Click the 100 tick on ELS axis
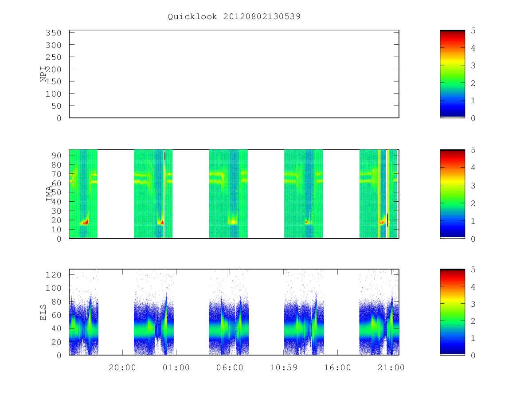The height and width of the screenshot is (399, 532). 53,288
